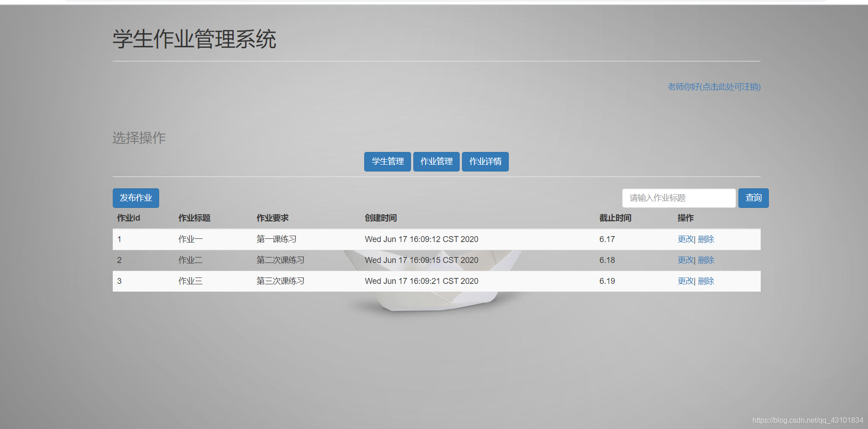Image resolution: width=868 pixels, height=429 pixels.
Task: Click the 操作 column header
Action: point(686,218)
